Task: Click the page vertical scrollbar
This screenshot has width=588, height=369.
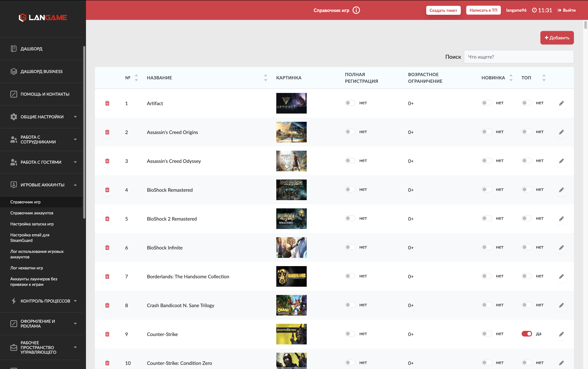Action: click(585, 25)
